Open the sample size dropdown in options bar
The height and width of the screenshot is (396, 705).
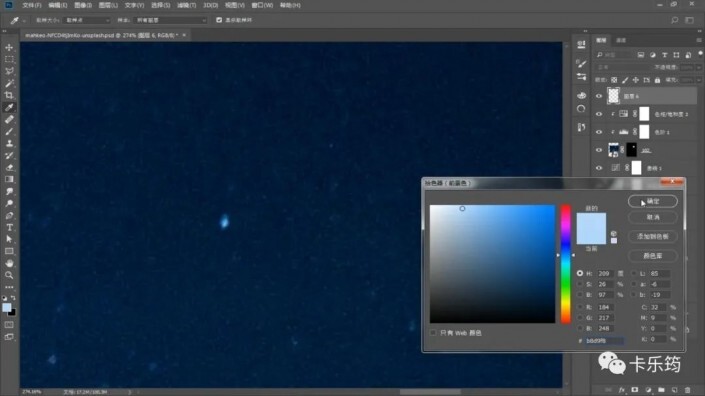87,20
